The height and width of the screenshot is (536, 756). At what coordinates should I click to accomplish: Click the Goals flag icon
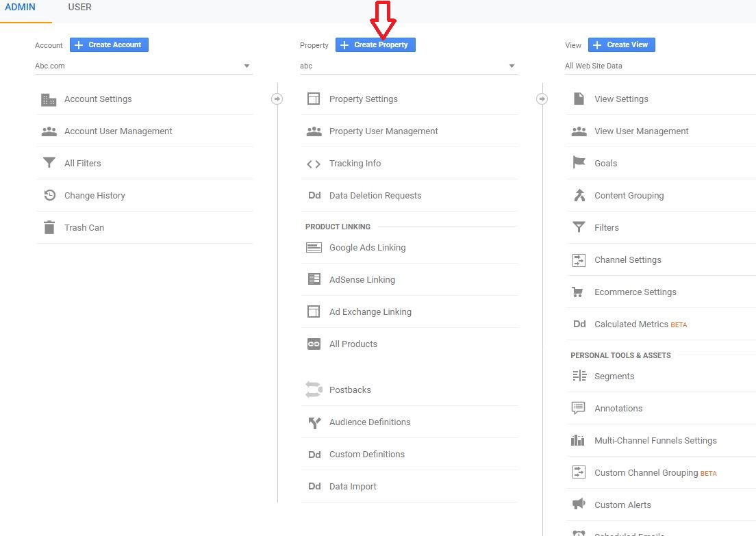pos(579,163)
